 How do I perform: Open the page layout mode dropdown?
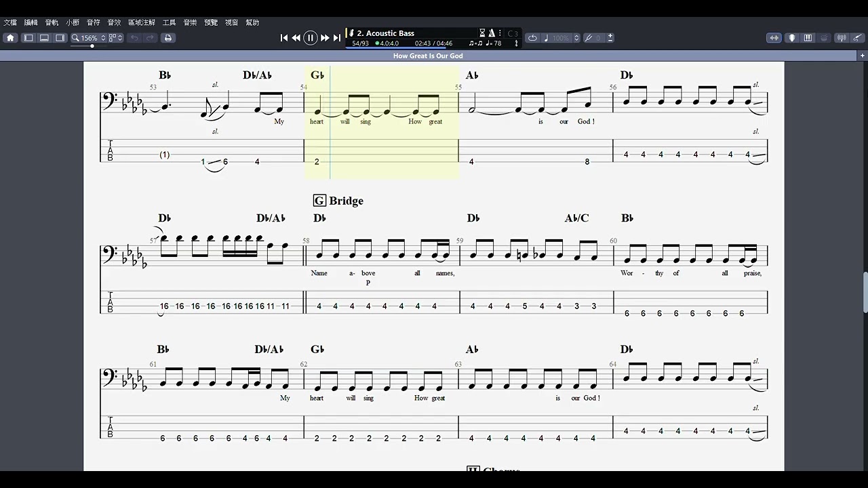click(115, 38)
